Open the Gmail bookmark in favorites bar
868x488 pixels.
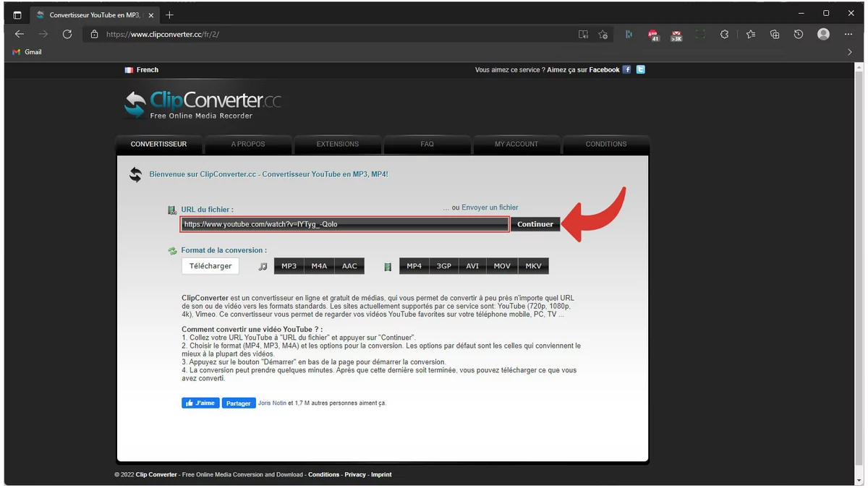pyautogui.click(x=27, y=52)
